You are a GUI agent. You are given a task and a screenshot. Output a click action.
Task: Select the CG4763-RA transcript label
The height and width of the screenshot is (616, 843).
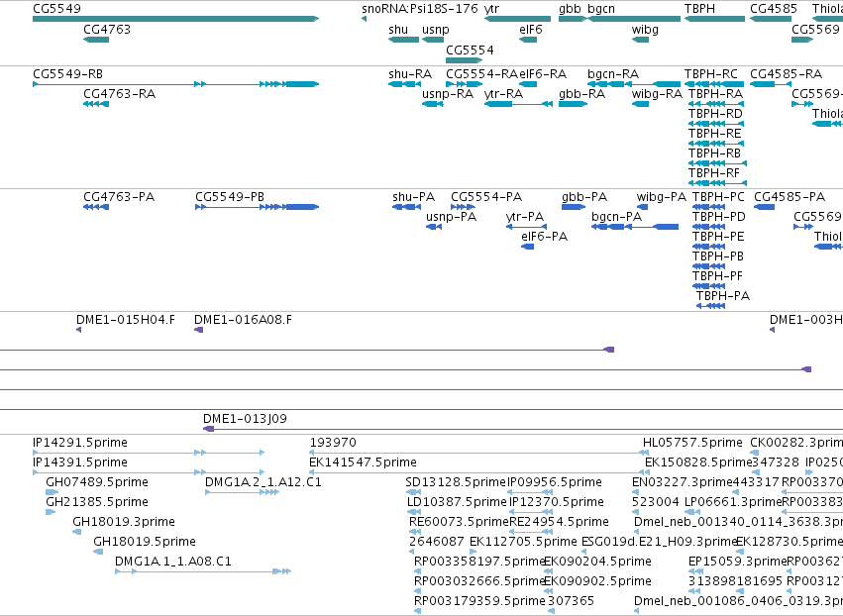(x=119, y=93)
